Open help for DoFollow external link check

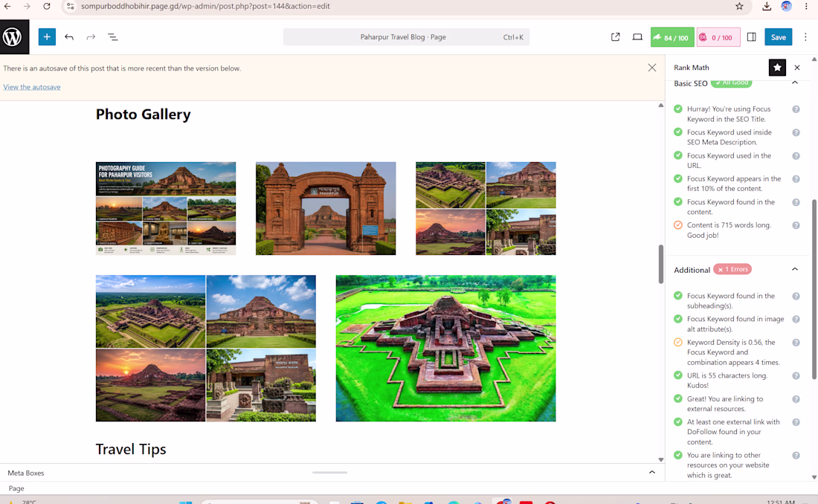click(796, 422)
